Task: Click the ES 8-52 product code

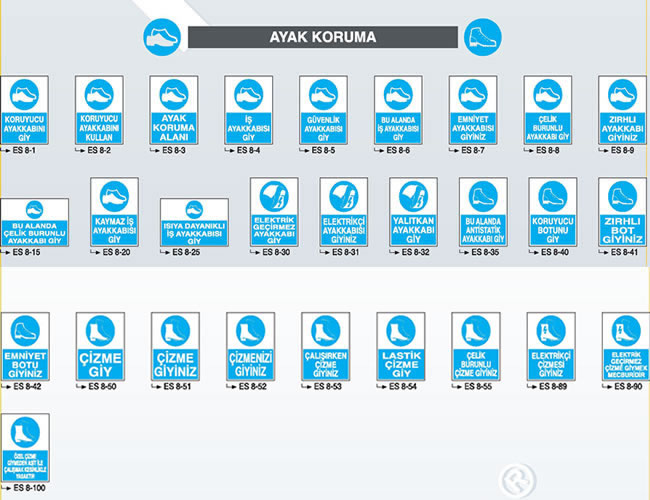Action: tap(252, 386)
